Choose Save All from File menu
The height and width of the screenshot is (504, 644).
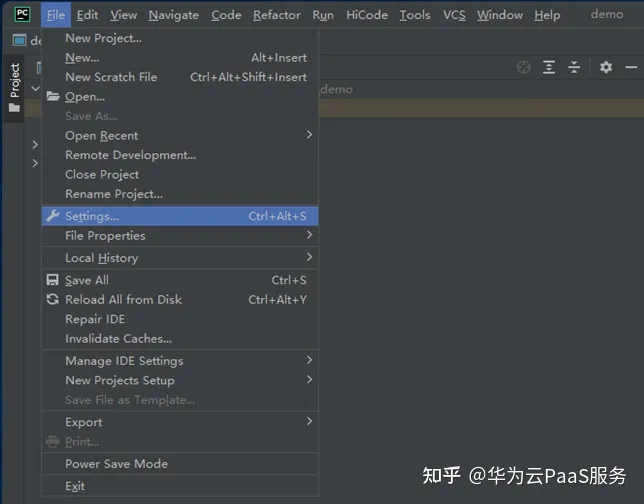pos(180,280)
